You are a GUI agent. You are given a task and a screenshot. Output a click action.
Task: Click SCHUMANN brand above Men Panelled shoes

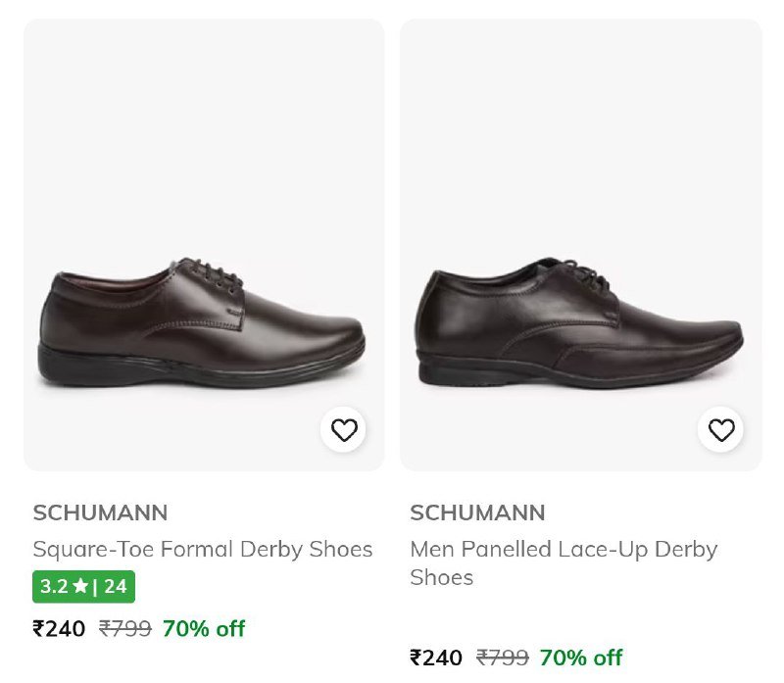tap(477, 512)
